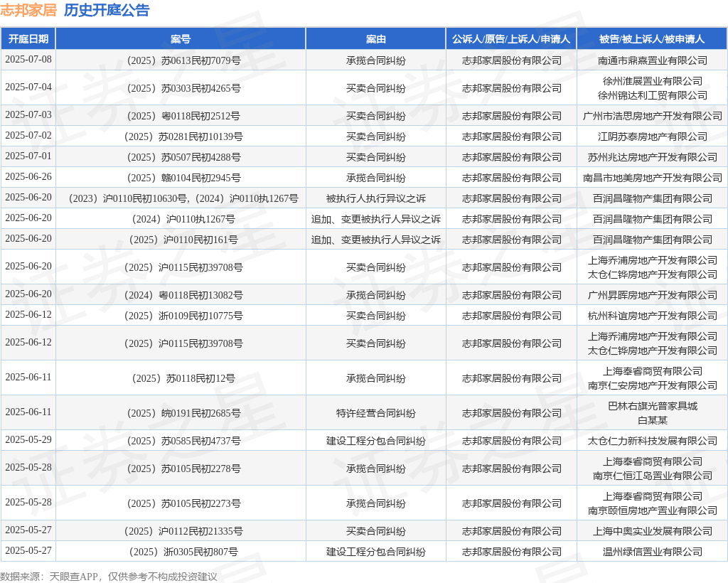This screenshot has width=728, height=583.
Task: Click the 历史开庭公告 heading
Action: pyautogui.click(x=107, y=10)
